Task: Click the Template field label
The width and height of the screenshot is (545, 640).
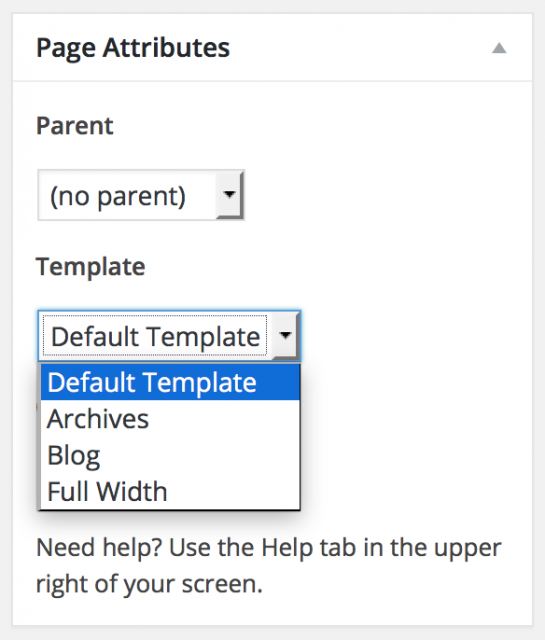Action: pyautogui.click(x=91, y=267)
